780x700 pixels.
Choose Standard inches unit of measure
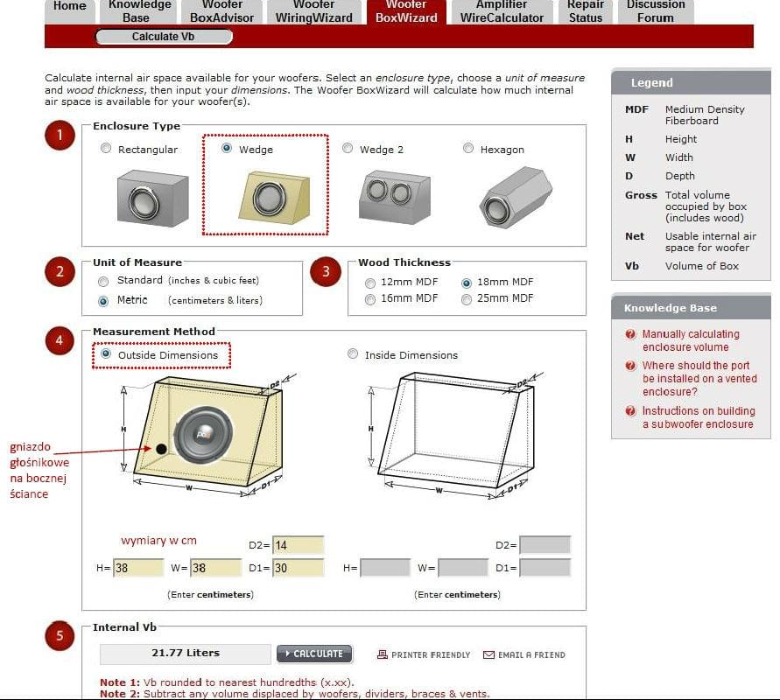click(103, 282)
